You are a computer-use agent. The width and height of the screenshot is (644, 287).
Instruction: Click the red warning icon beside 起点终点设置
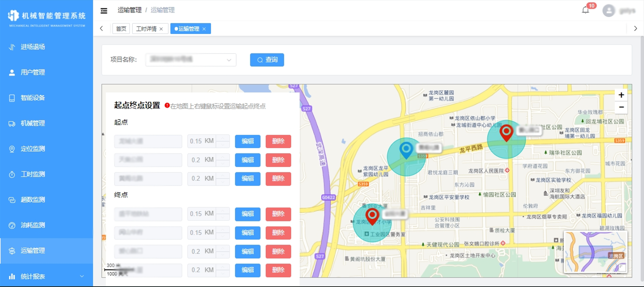pyautogui.click(x=167, y=106)
